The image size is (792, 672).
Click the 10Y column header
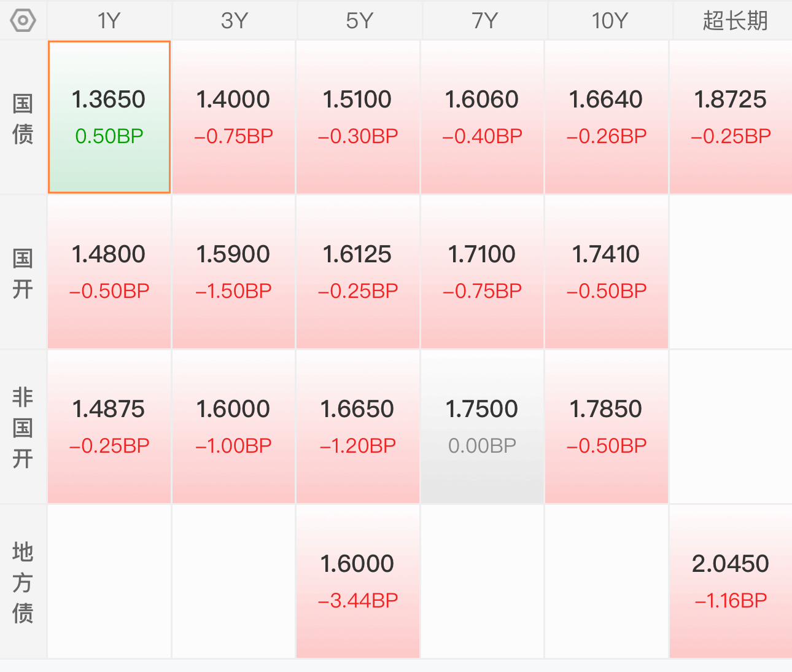point(610,21)
